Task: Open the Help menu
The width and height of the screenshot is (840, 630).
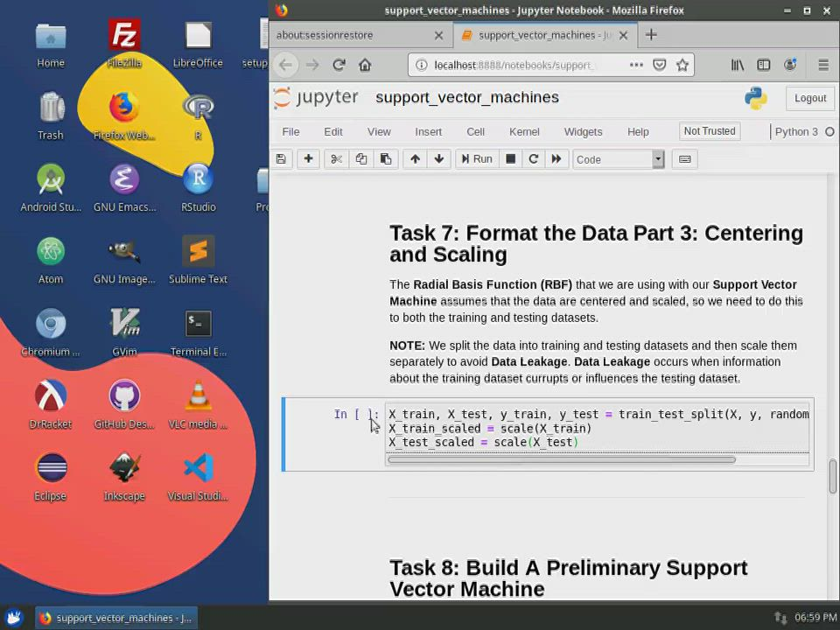Action: [x=638, y=132]
